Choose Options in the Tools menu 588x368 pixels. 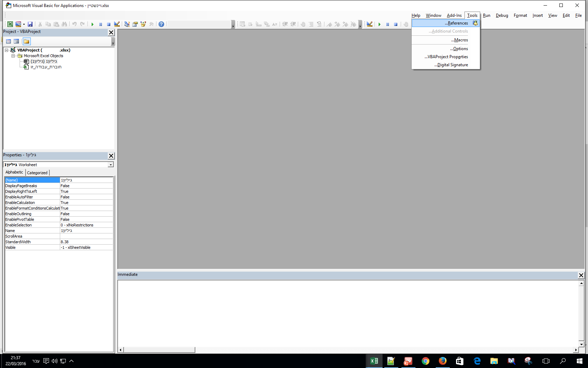point(446,49)
